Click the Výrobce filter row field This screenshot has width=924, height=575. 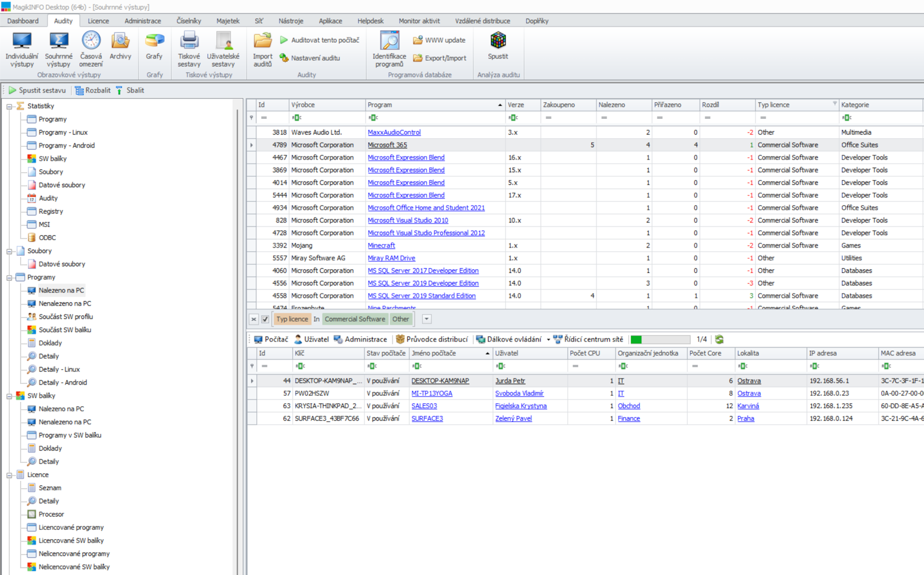pyautogui.click(x=327, y=117)
